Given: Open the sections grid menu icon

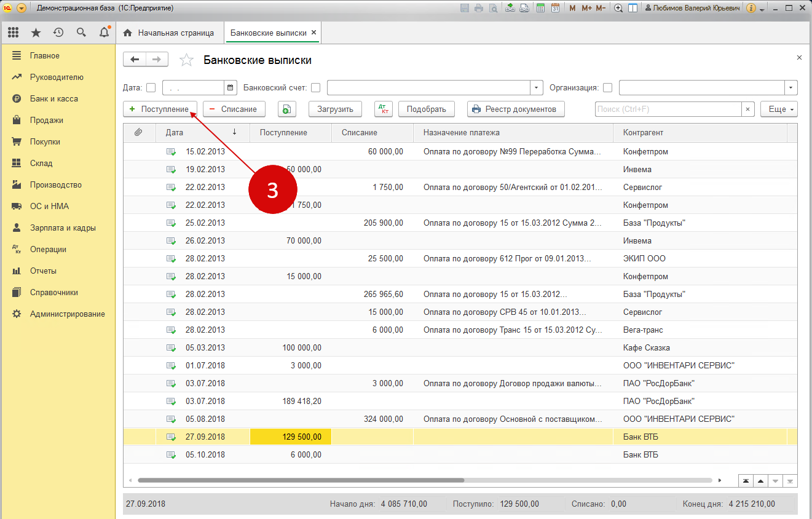Looking at the screenshot, I should tap(14, 33).
